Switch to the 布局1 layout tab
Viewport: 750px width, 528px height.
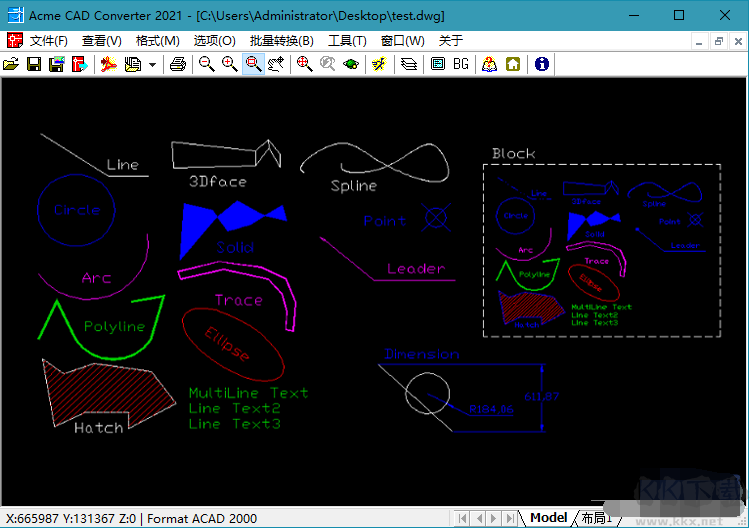pyautogui.click(x=595, y=518)
